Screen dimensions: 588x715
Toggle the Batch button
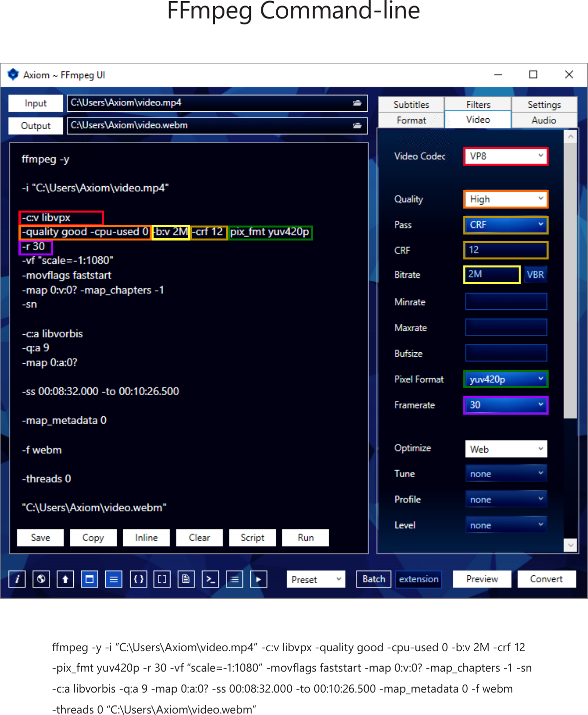click(x=374, y=579)
